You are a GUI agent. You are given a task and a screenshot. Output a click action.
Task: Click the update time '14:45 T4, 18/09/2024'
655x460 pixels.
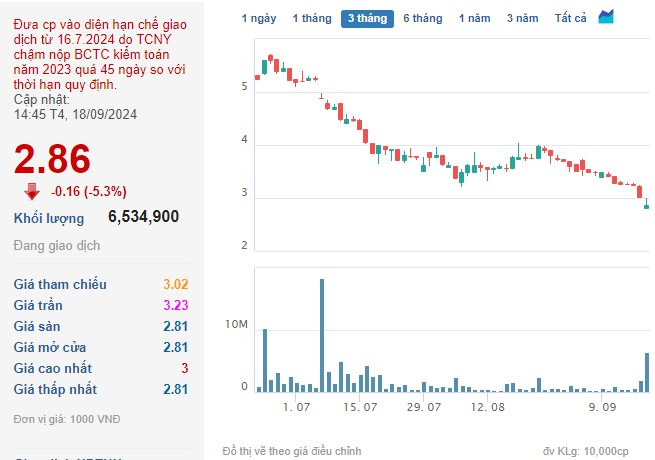click(x=75, y=114)
